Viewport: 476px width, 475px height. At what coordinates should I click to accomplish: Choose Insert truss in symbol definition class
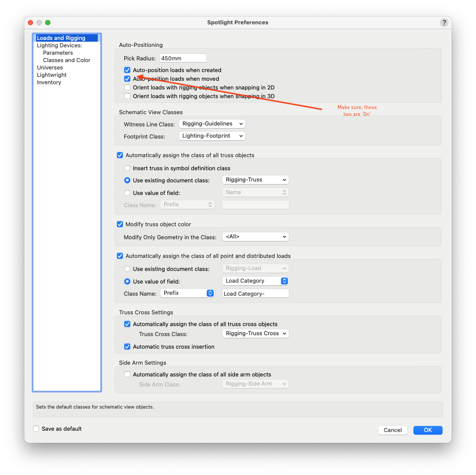pyautogui.click(x=127, y=168)
